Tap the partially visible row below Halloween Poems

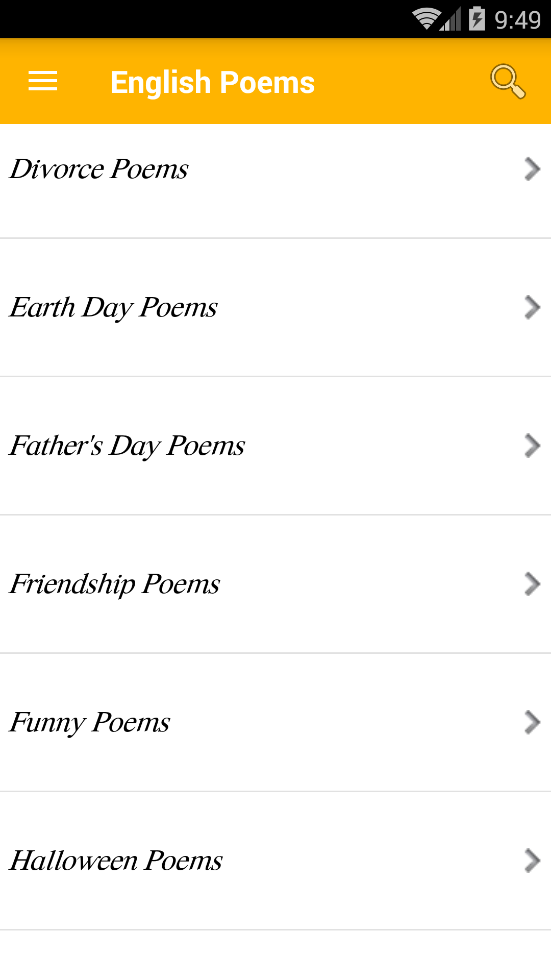click(275, 955)
